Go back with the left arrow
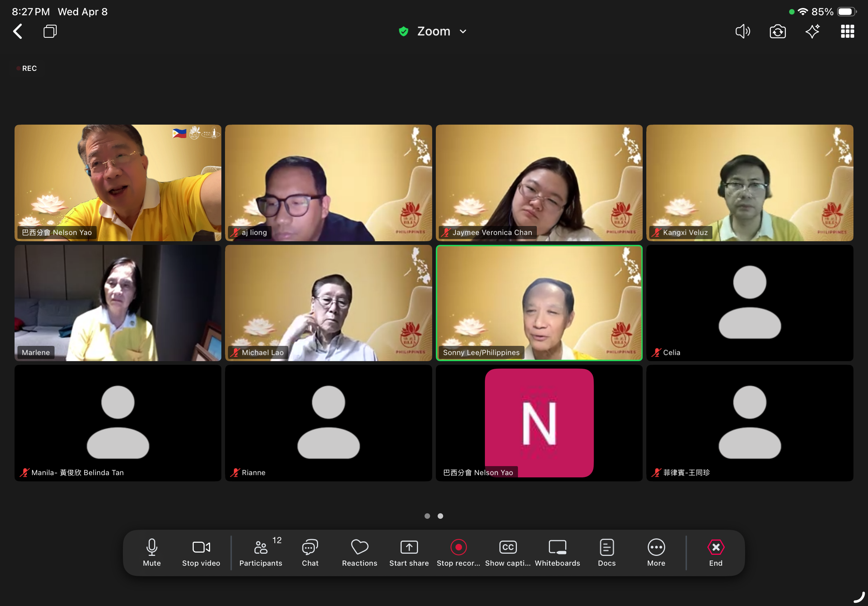Viewport: 868px width, 606px height. pos(18,31)
